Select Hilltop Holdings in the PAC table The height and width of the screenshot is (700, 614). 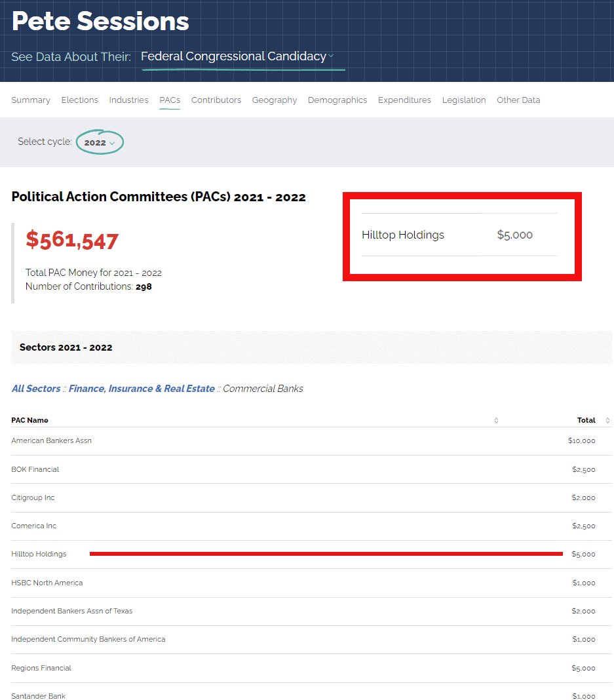[311, 554]
